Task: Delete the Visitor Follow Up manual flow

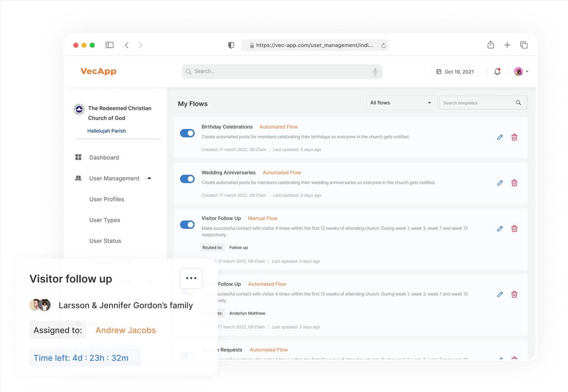Action: click(514, 228)
